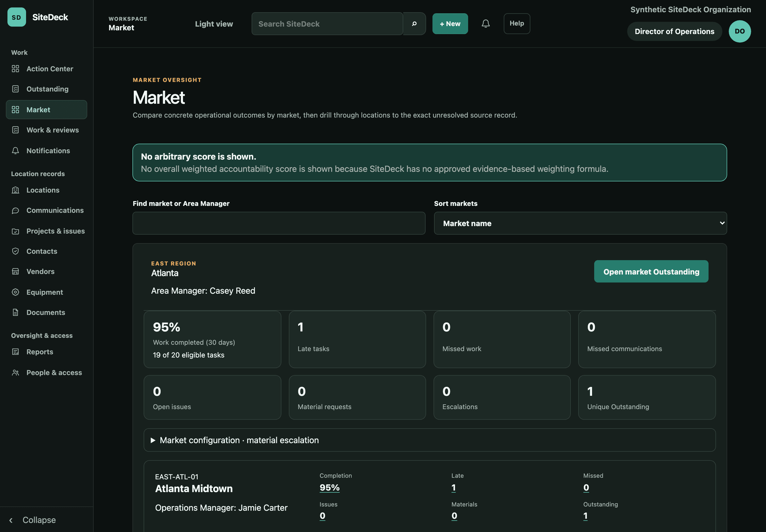Open Communications menu item
The image size is (766, 532).
tap(46, 210)
